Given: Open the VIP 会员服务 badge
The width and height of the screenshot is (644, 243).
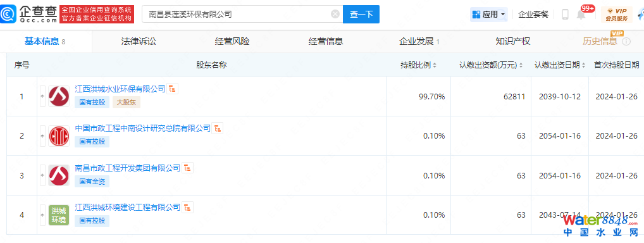Looking at the screenshot, I should [x=617, y=15].
